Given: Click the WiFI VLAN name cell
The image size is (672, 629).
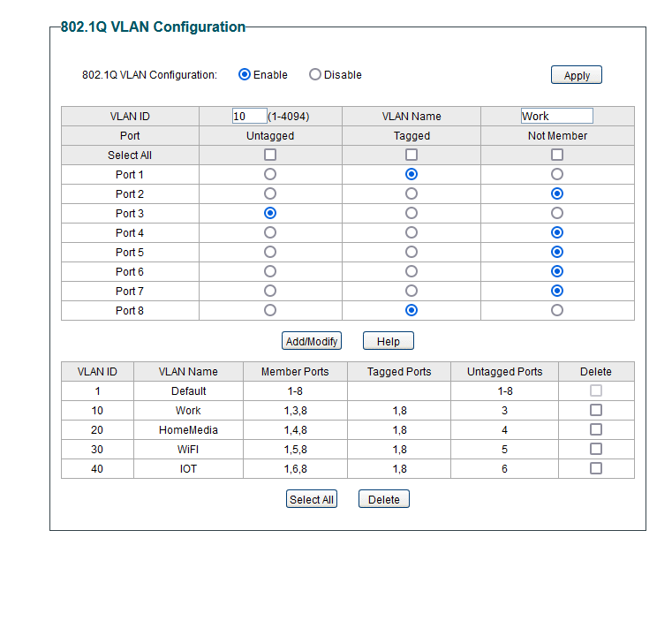Looking at the screenshot, I should pyautogui.click(x=189, y=450).
